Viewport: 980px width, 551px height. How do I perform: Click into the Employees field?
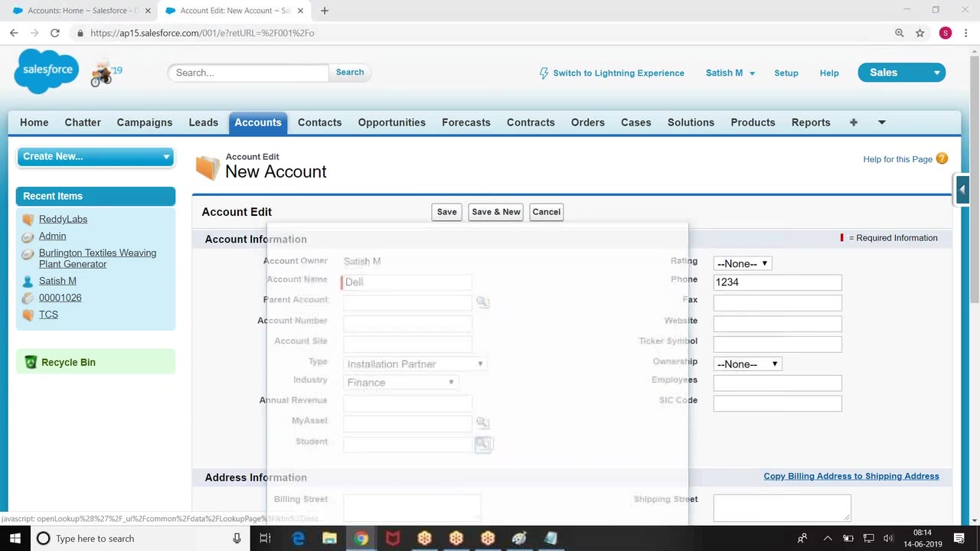[777, 383]
